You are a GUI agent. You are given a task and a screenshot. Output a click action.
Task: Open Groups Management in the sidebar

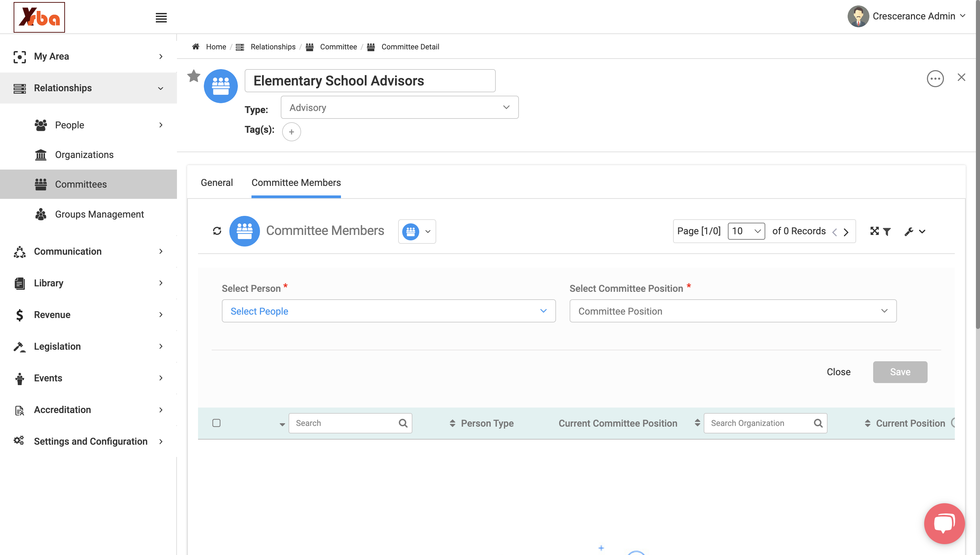coord(88,214)
